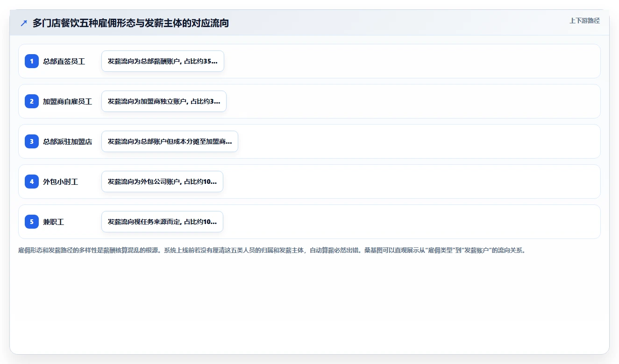Click the number 1 badge
Viewport: 619px width, 364px height.
[x=32, y=61]
